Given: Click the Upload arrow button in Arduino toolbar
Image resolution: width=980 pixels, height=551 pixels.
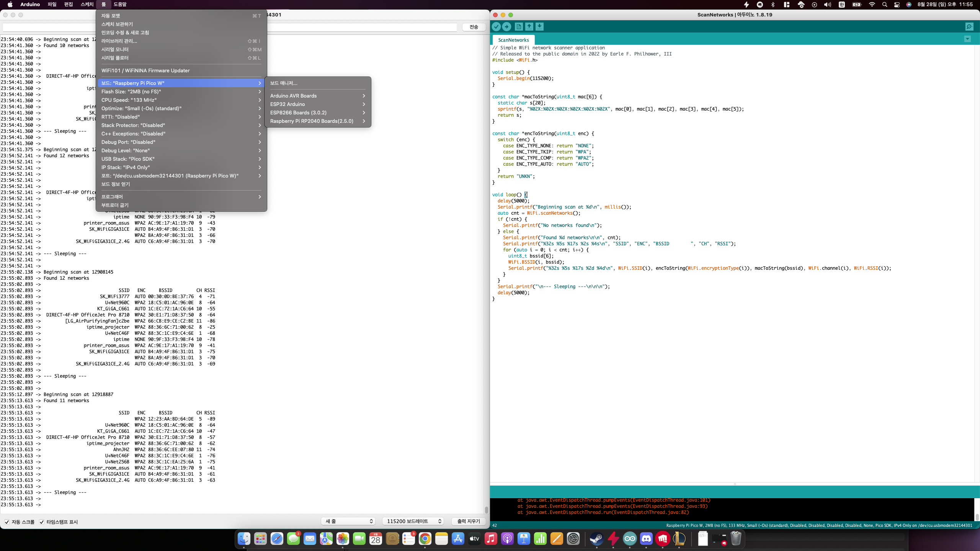Looking at the screenshot, I should point(506,26).
